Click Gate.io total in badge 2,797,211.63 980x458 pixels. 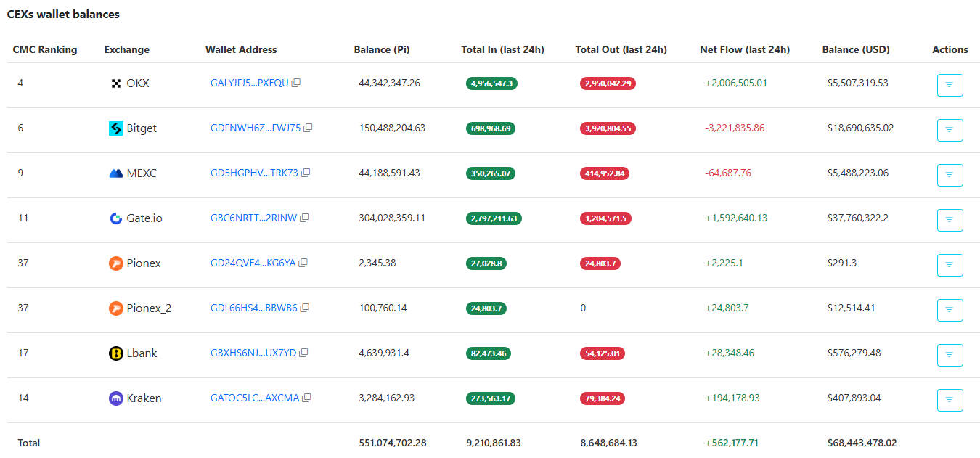pos(494,218)
